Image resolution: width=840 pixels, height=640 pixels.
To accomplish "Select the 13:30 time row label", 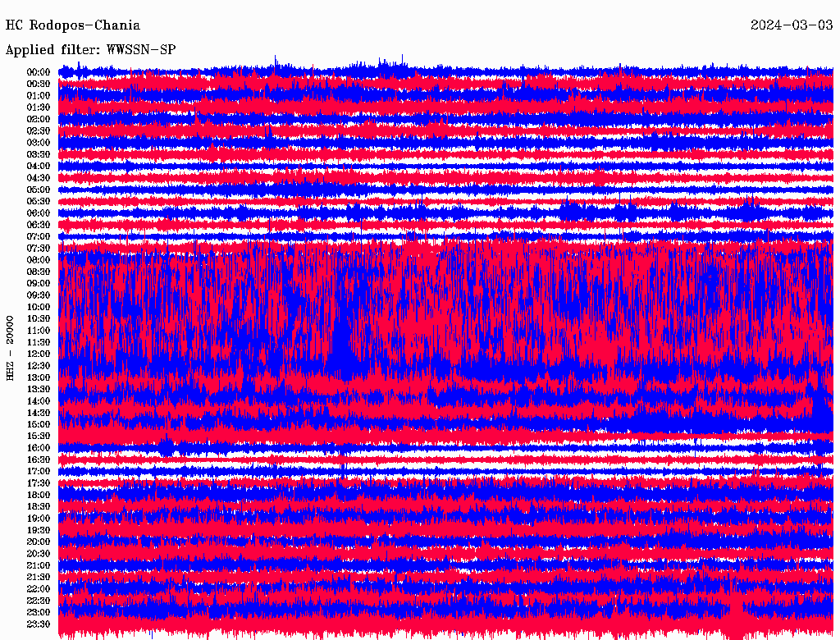I will pos(39,389).
